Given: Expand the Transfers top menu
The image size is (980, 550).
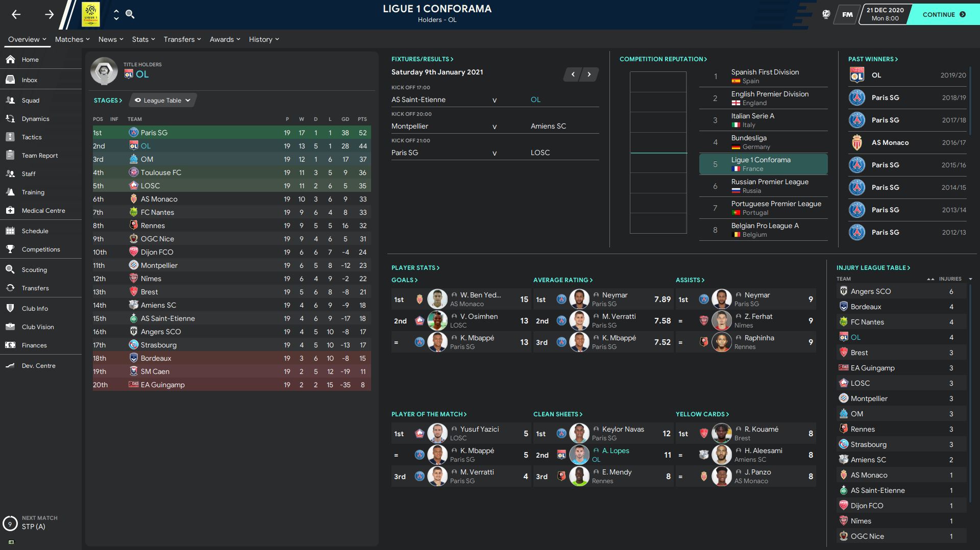Looking at the screenshot, I should pos(182,39).
